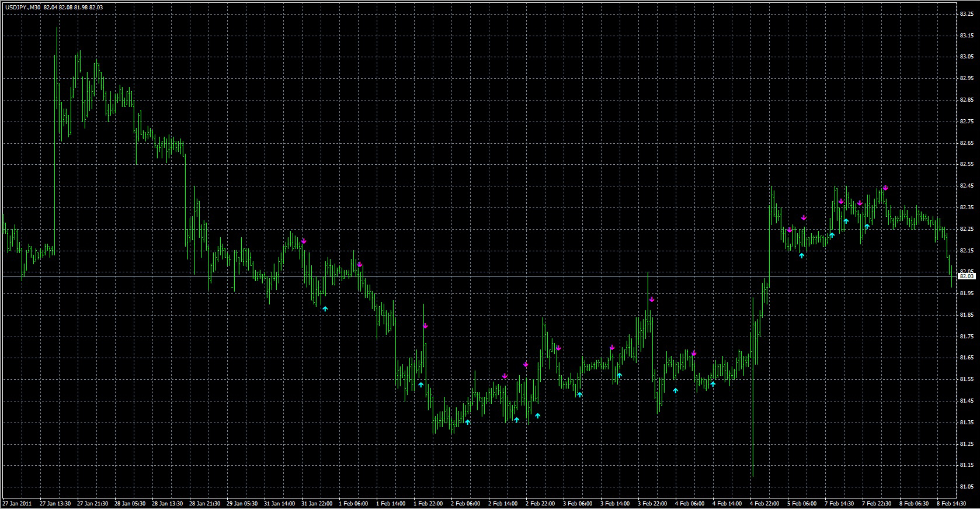Viewport: 980px width, 509px height.
Task: Click the leftmost magenta down arrow on chart
Action: [x=304, y=241]
